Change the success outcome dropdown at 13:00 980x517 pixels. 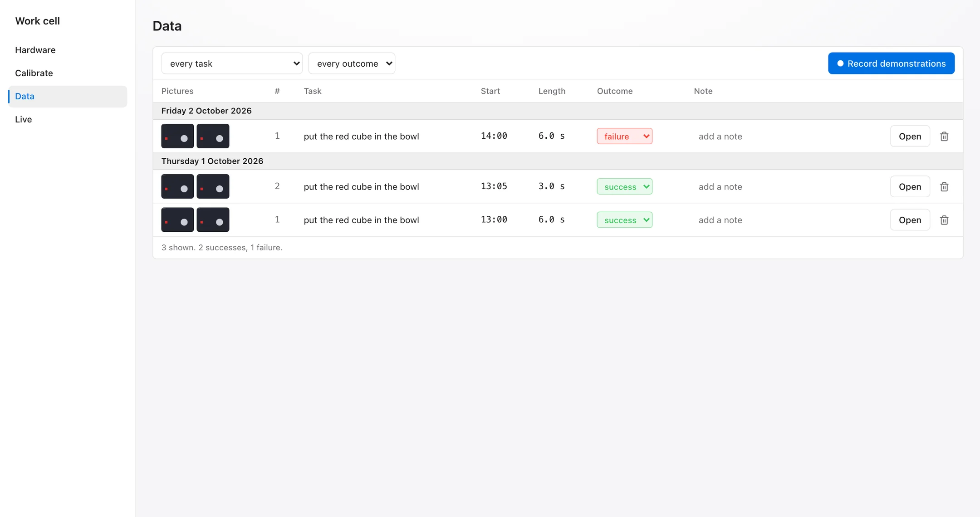pyautogui.click(x=625, y=220)
